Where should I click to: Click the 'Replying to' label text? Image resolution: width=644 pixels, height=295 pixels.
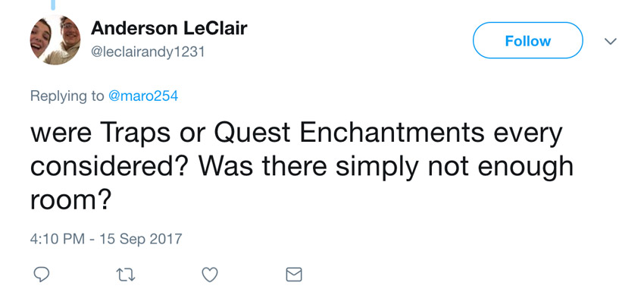(67, 96)
